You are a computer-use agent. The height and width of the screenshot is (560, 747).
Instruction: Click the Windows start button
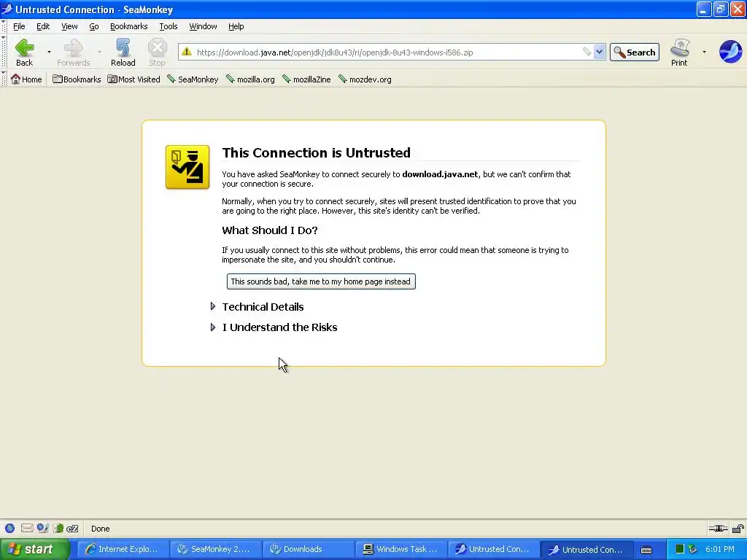coord(34,549)
